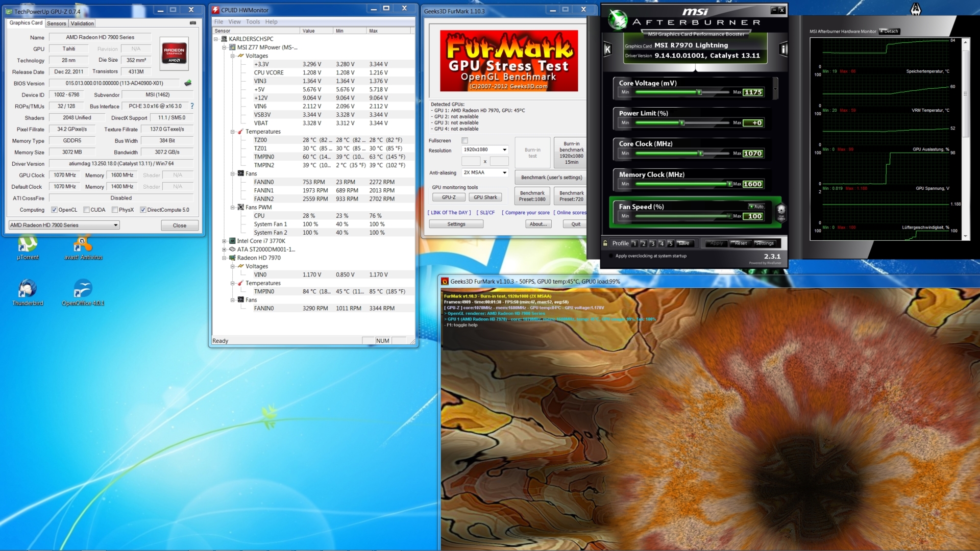Select Afterburner profile slot 4
Screen dimensions: 980x551
point(662,244)
